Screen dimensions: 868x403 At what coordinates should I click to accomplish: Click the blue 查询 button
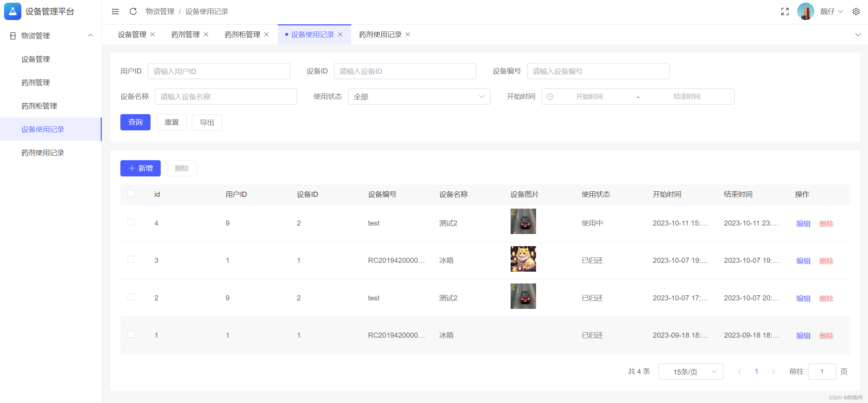135,122
